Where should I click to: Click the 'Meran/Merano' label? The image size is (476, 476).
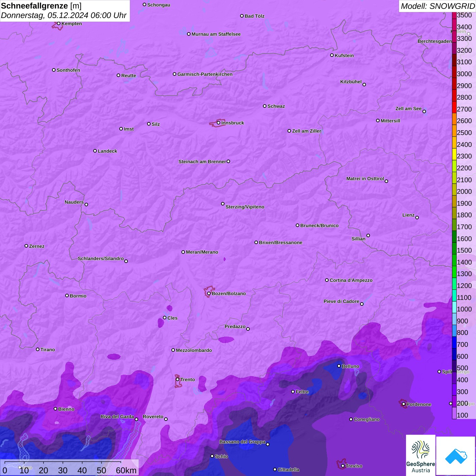click(x=202, y=252)
